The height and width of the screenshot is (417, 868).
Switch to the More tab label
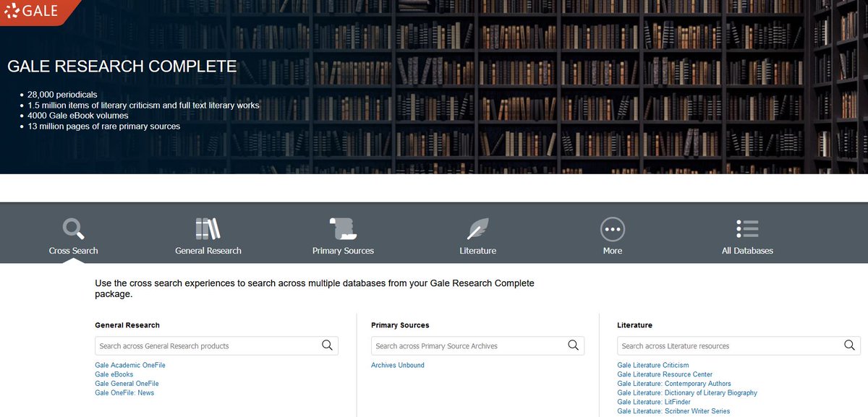613,251
